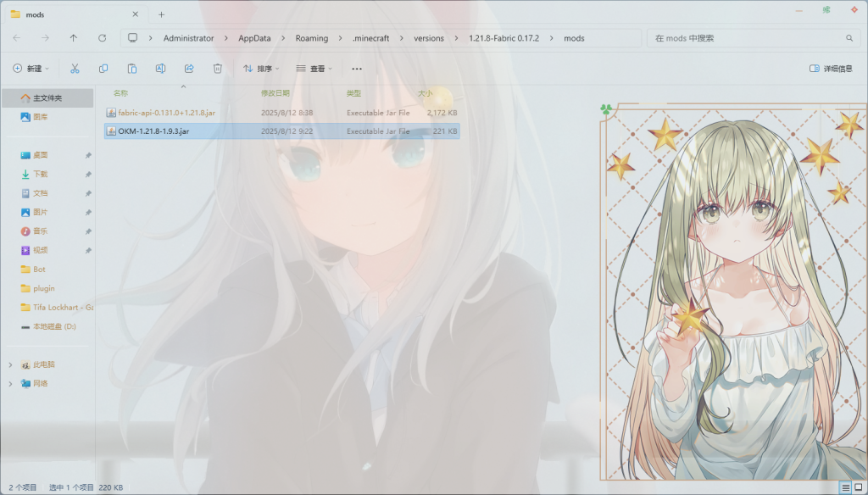This screenshot has height=495, width=868.
Task: Go up one folder level
Action: (74, 38)
